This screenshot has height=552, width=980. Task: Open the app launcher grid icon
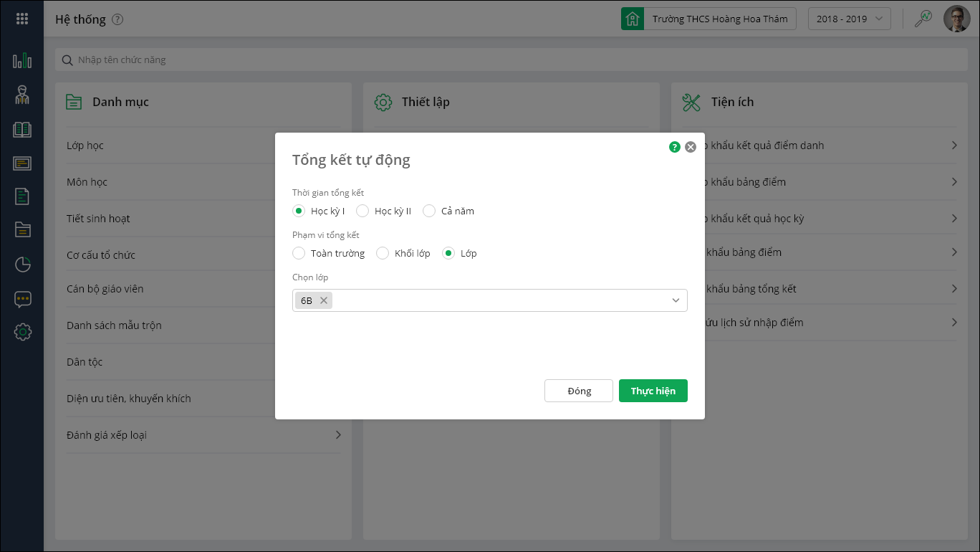point(21,19)
